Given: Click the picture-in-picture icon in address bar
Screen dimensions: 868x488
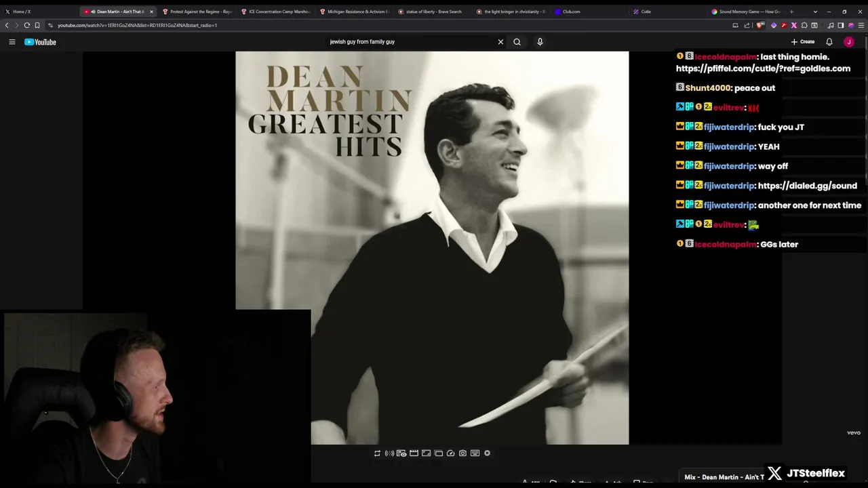Looking at the screenshot, I should click(735, 25).
